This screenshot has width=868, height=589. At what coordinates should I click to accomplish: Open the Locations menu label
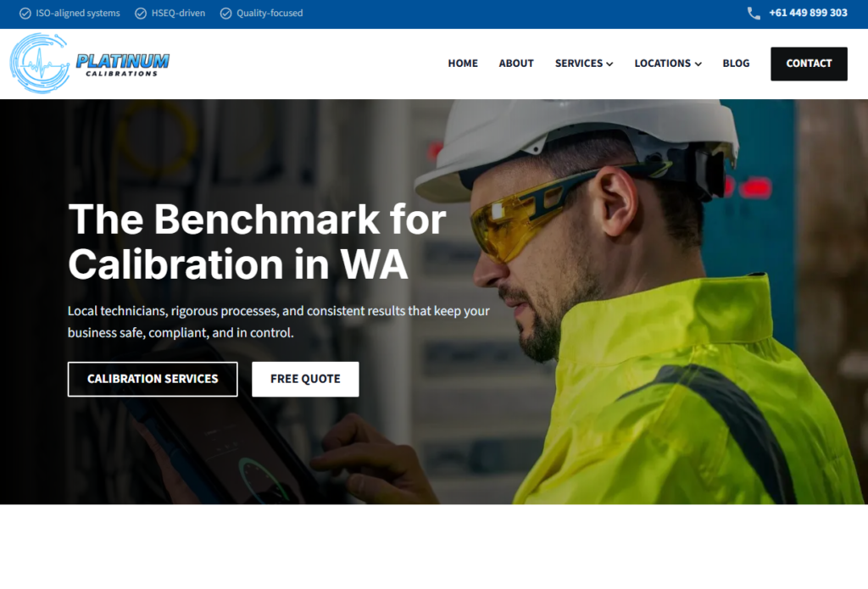662,64
